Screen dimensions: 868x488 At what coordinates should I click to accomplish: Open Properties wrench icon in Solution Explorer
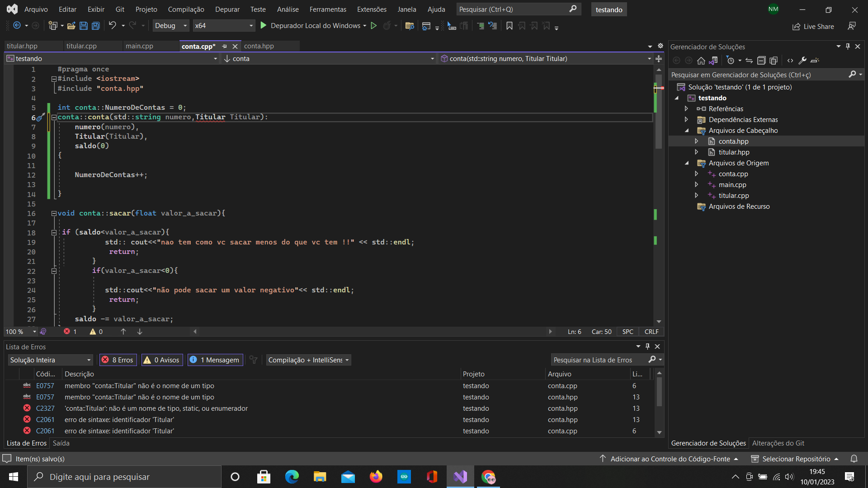(x=802, y=61)
